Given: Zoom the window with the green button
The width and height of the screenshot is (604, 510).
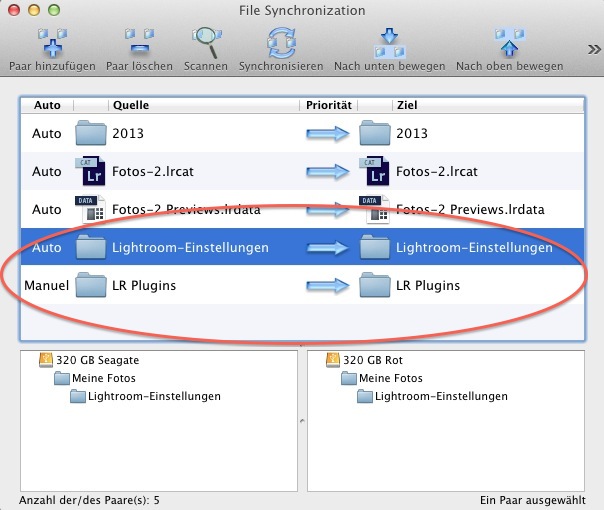Looking at the screenshot, I should (x=54, y=10).
